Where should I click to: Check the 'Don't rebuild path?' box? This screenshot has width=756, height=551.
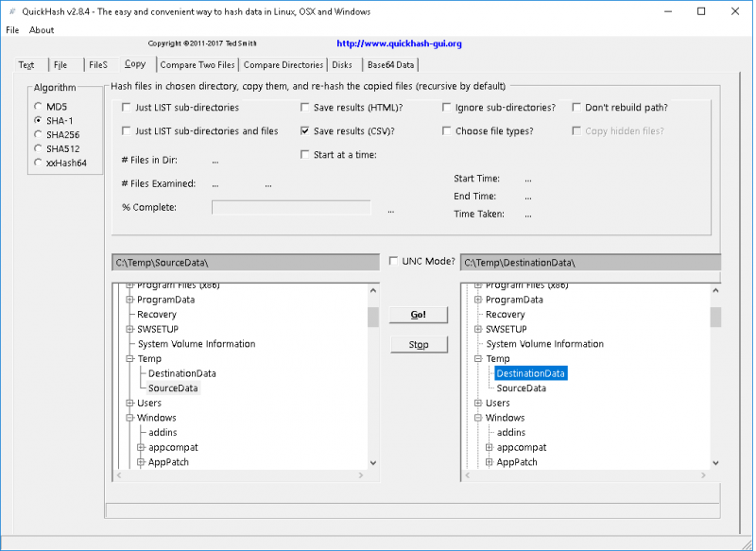tap(576, 107)
